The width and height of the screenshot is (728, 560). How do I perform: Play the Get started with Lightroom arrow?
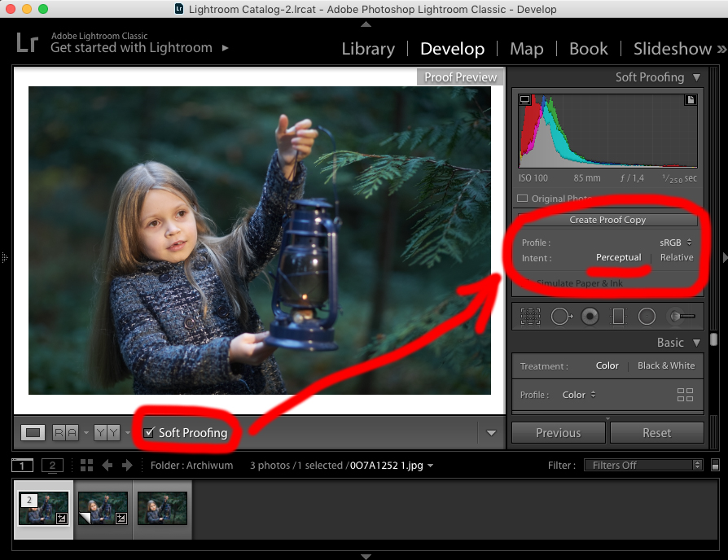tap(226, 48)
